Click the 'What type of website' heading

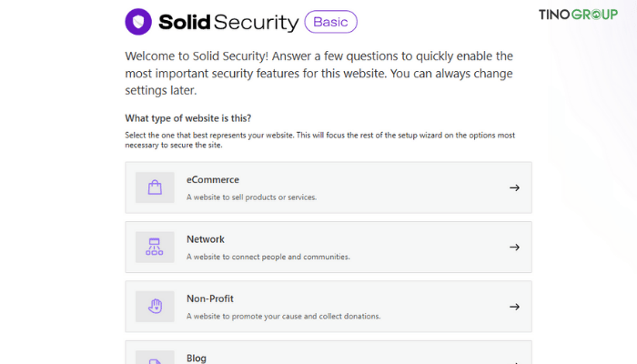pos(188,118)
